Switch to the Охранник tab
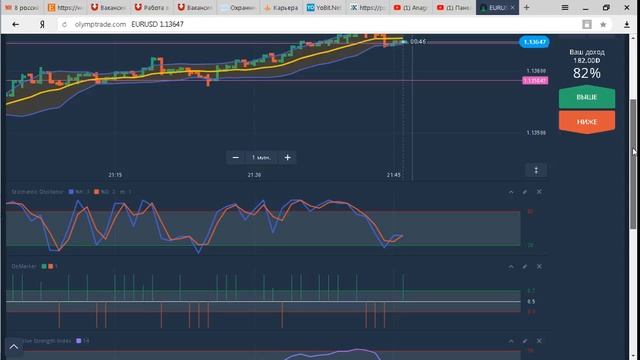Image resolution: width=640 pixels, height=360 pixels. click(238, 7)
